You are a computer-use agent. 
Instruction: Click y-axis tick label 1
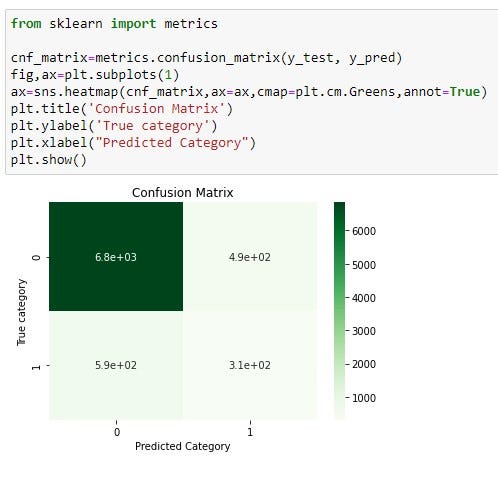36,367
